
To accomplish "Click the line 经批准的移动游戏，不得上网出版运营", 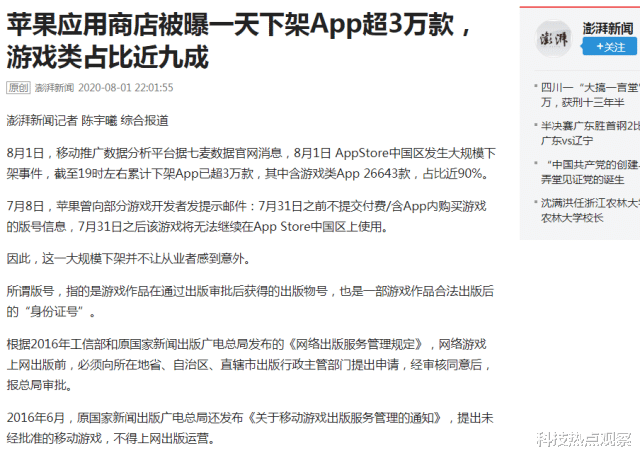I will pyautogui.click(x=110, y=438).
